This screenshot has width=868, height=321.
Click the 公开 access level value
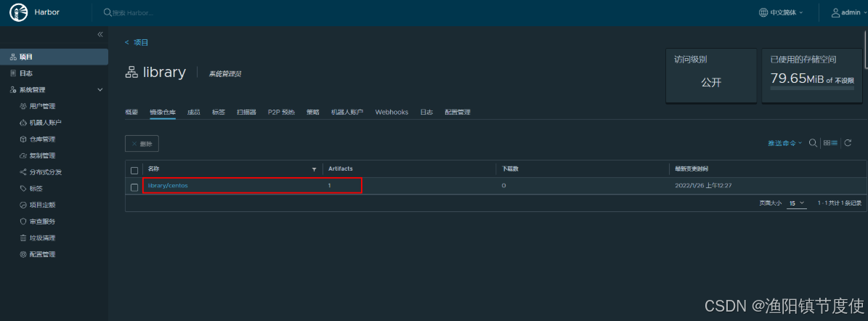pos(711,83)
